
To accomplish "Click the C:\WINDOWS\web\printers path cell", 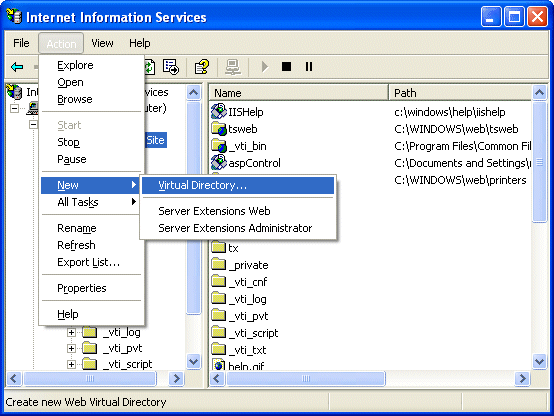I will coord(460,180).
